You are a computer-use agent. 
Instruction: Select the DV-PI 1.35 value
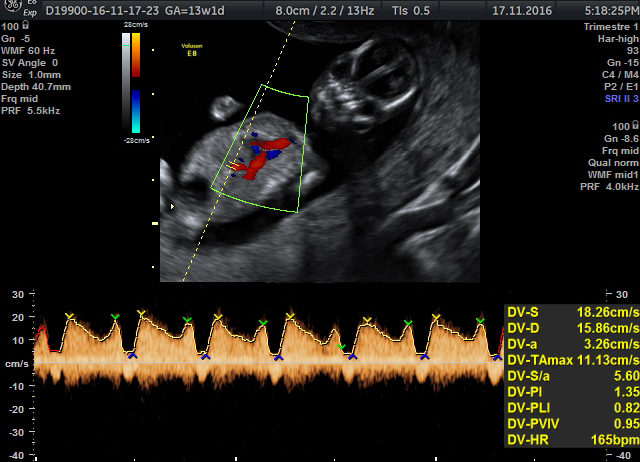pyautogui.click(x=573, y=392)
